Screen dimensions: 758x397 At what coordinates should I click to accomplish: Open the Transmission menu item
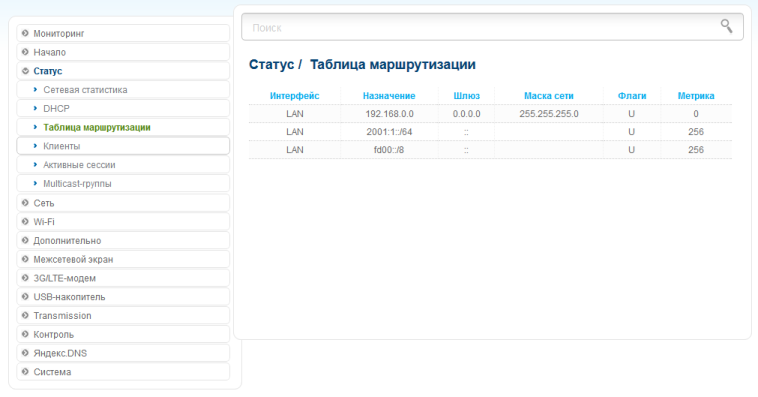pos(123,316)
